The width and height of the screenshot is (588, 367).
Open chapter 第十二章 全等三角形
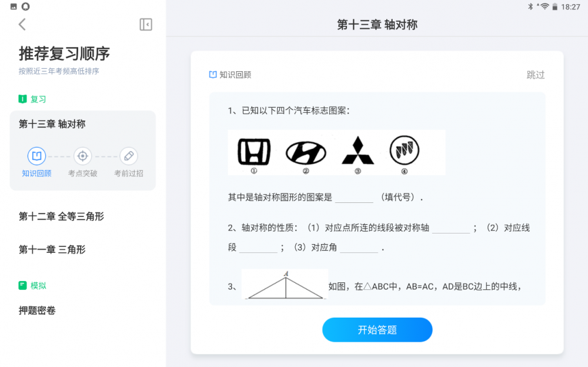tap(61, 216)
